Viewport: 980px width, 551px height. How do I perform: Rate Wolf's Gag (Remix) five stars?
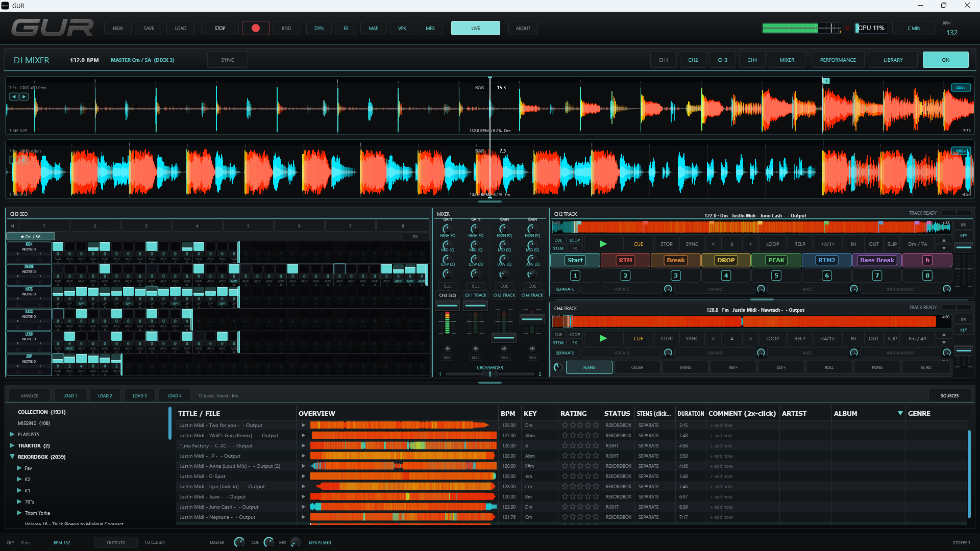(x=596, y=435)
